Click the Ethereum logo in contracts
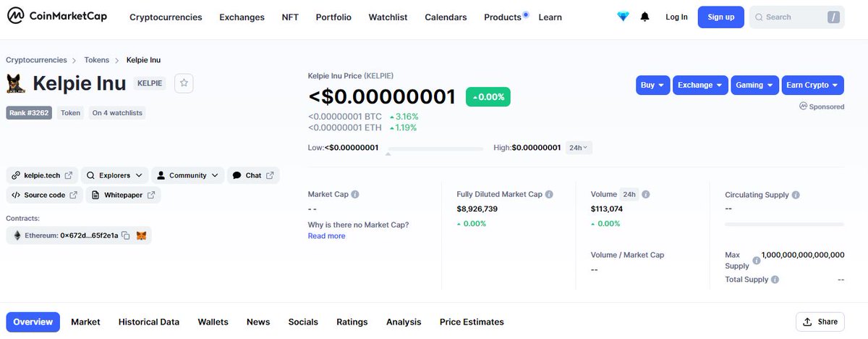This screenshot has width=868, height=339. pyautogui.click(x=17, y=235)
